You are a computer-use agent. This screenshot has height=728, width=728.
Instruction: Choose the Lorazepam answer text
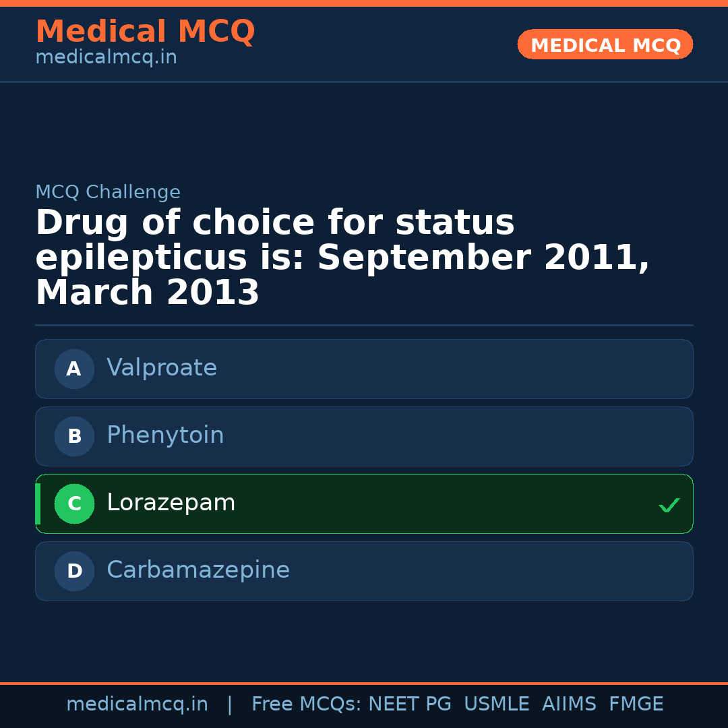[171, 503]
